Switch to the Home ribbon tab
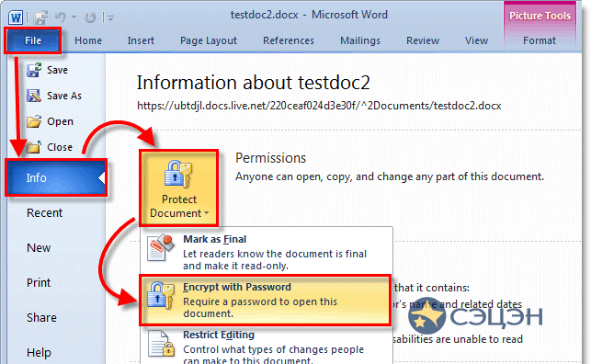This screenshot has height=364, width=591. point(88,40)
